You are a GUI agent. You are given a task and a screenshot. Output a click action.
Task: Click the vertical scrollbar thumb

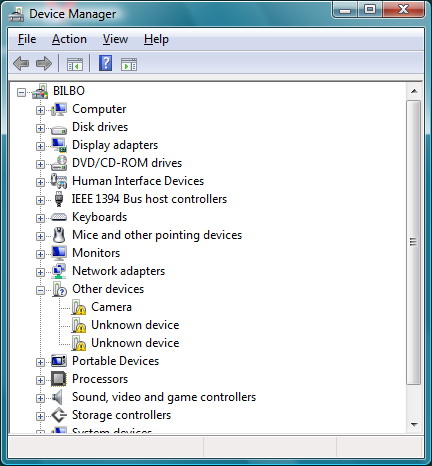click(414, 242)
